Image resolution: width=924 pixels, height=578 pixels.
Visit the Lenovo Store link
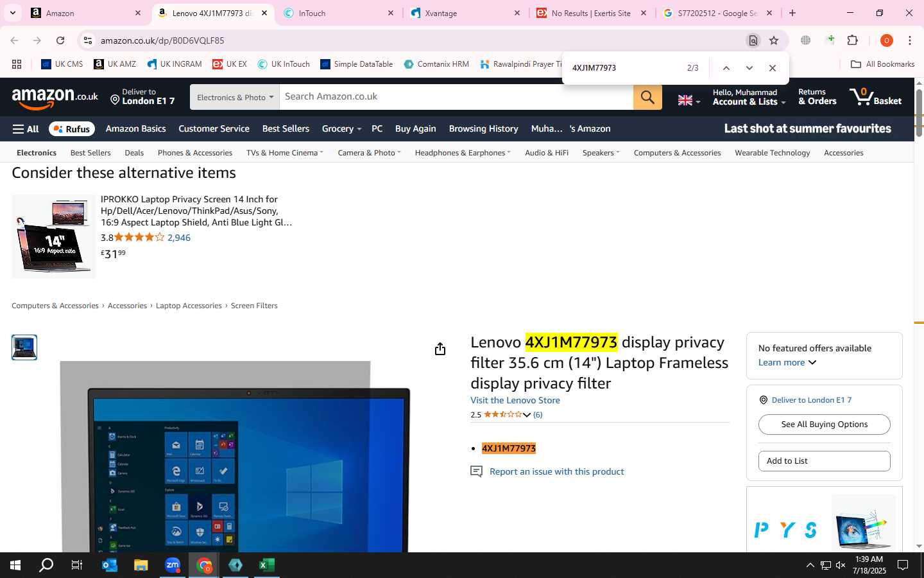[x=515, y=400]
